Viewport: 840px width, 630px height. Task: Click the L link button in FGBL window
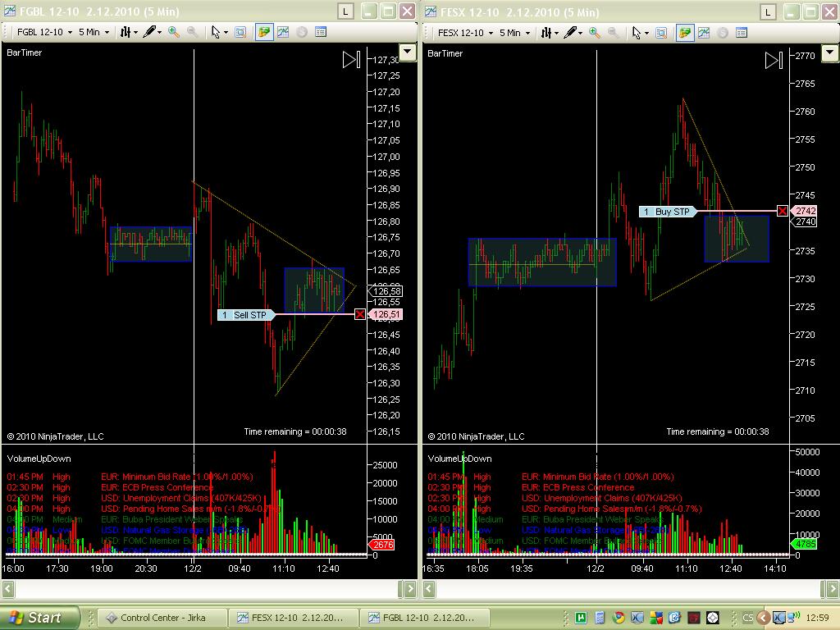point(345,11)
